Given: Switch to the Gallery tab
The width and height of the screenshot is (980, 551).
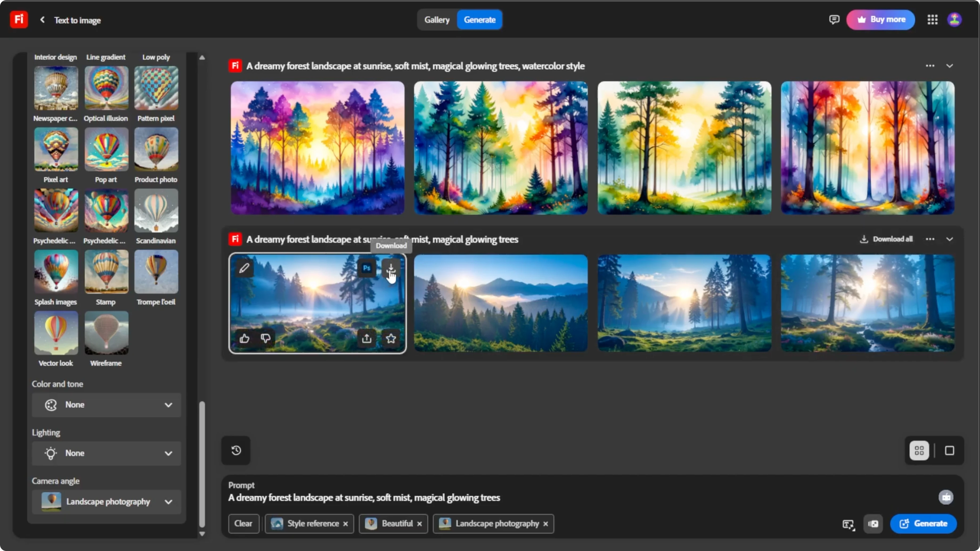Looking at the screenshot, I should [x=437, y=19].
